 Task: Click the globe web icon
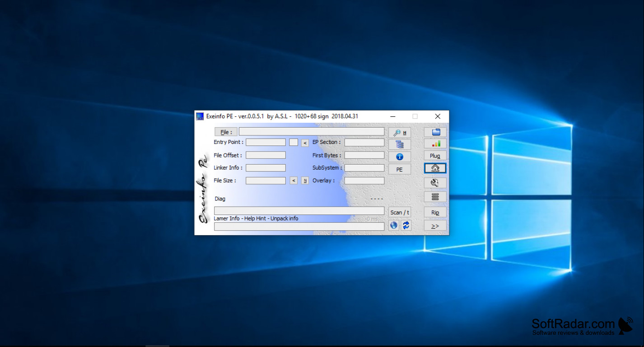click(x=394, y=225)
